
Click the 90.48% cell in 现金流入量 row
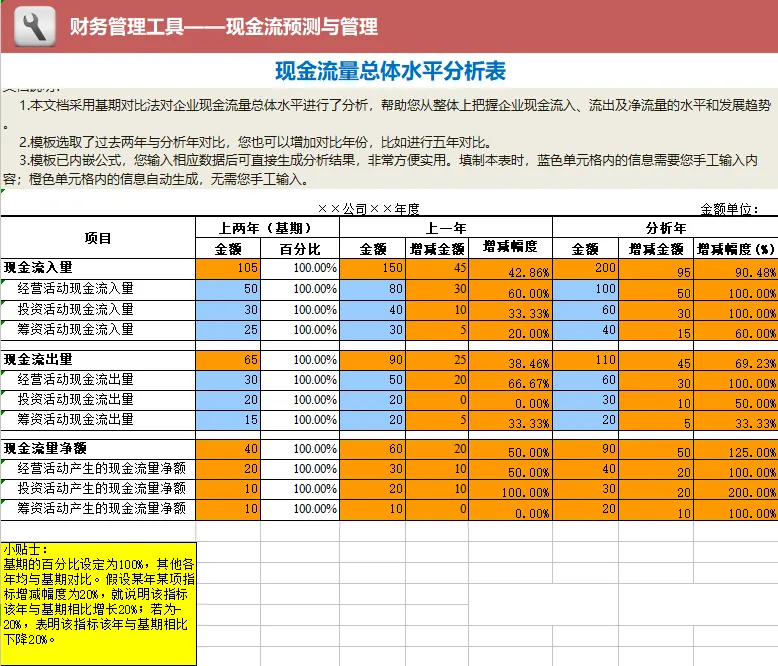pos(736,268)
